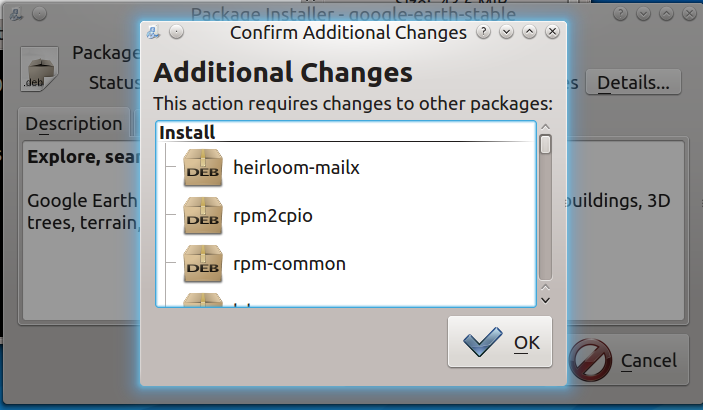Viewport: 703px width, 410px height.
Task: Click the package list scrollbar handle
Action: pos(545,144)
